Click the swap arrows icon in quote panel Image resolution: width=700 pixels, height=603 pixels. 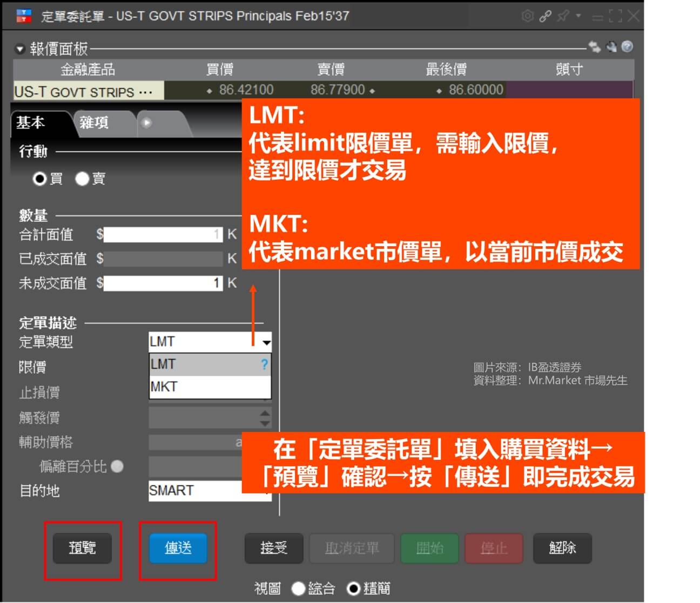[594, 47]
